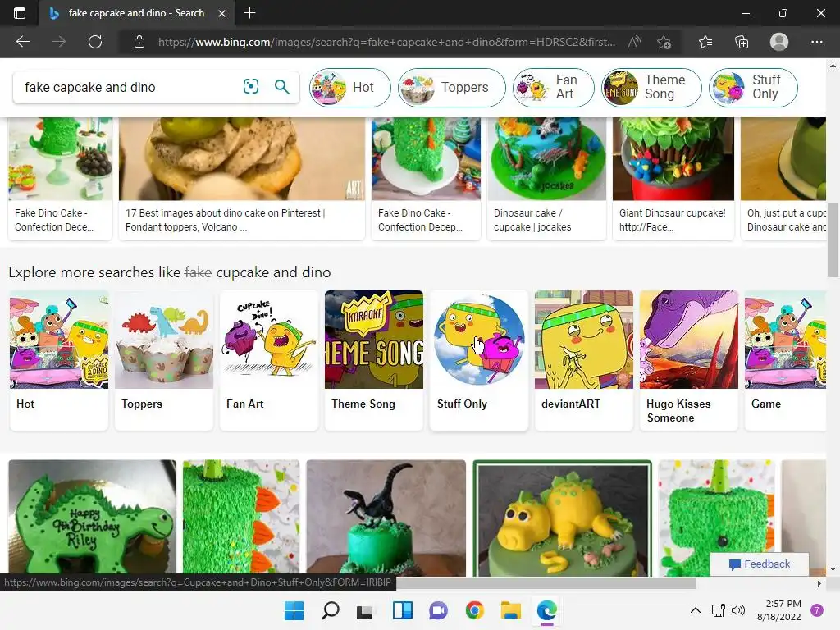
Task: Open Read aloud in address bar
Action: tap(634, 42)
